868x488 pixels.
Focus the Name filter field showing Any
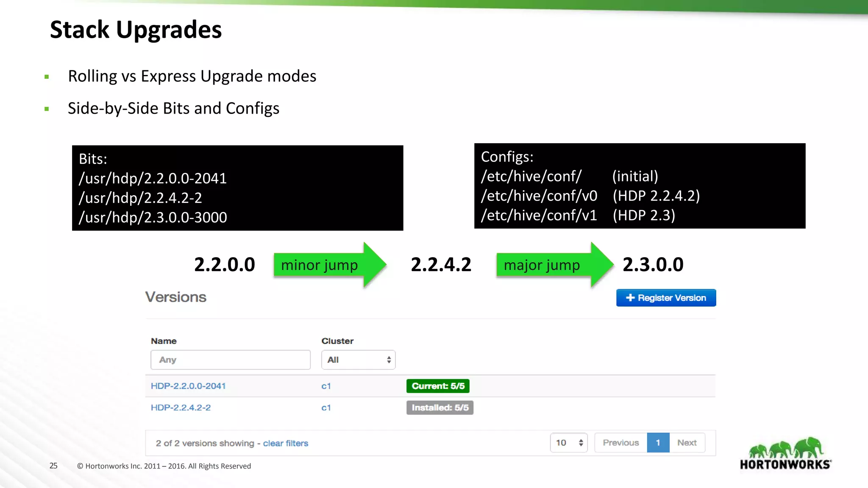[231, 360]
